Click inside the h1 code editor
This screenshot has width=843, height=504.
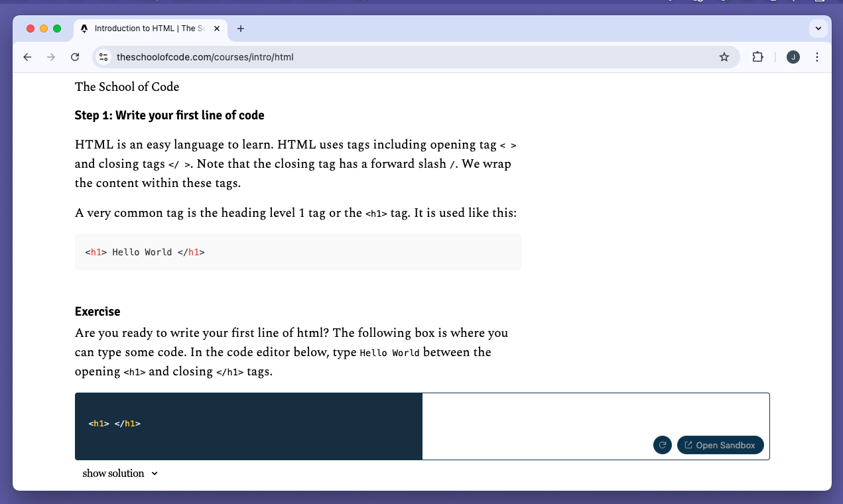[249, 426]
